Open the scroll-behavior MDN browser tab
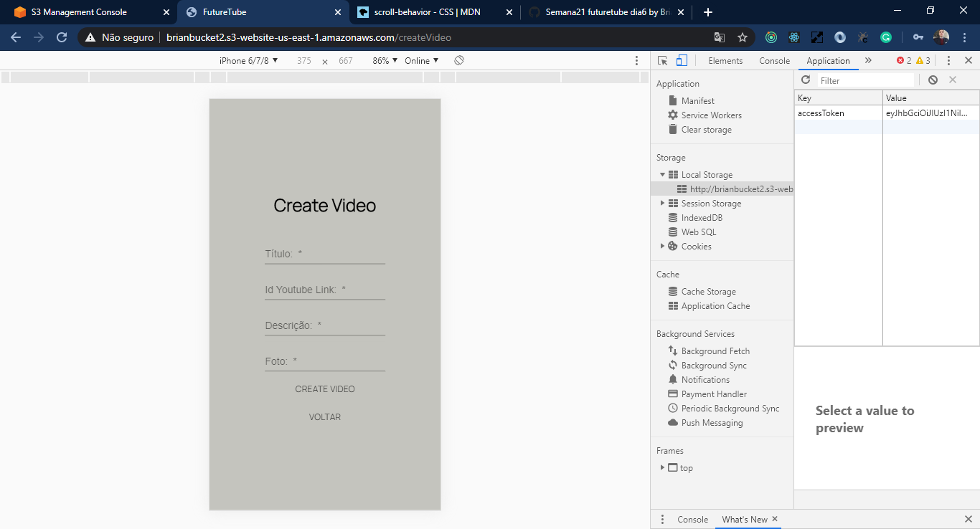This screenshot has width=980, height=529. coord(434,12)
